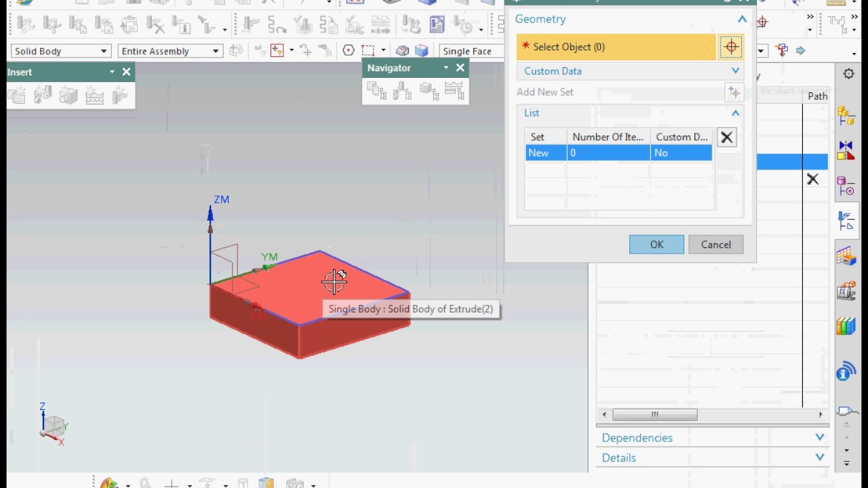Viewport: 868px width, 488px height.
Task: Click the selection filter icon with red border
Action: click(x=277, y=50)
